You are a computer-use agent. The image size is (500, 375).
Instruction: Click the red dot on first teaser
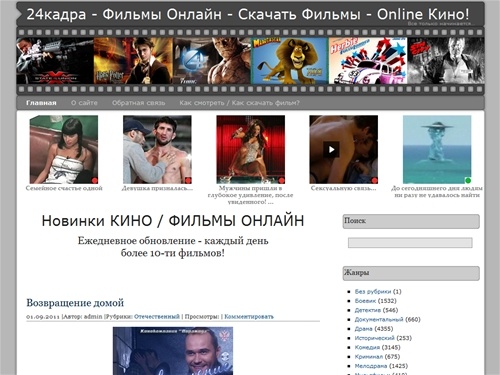pos(95,180)
